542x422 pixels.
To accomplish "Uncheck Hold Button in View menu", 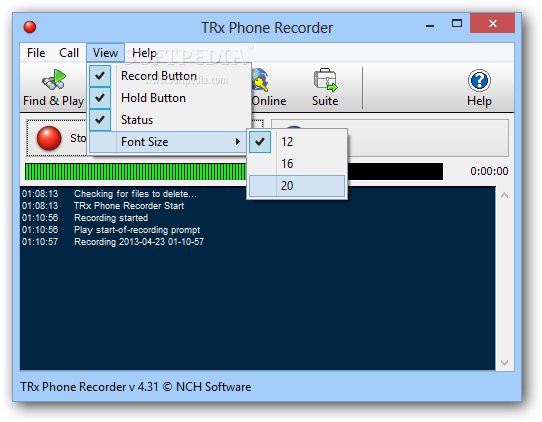I will tap(169, 98).
